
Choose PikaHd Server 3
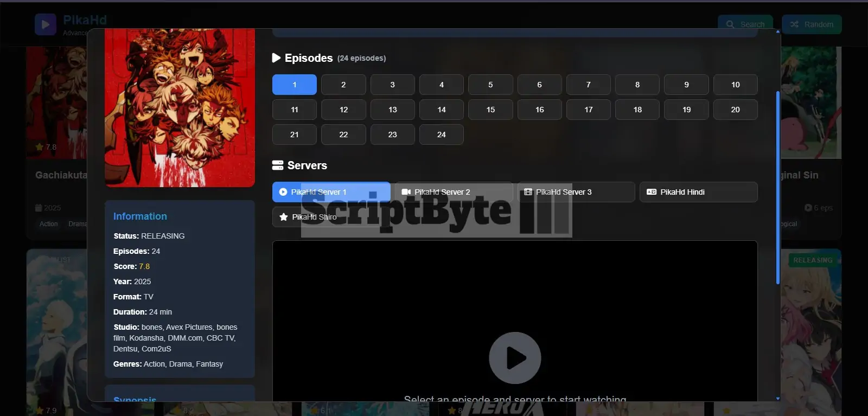pos(576,192)
